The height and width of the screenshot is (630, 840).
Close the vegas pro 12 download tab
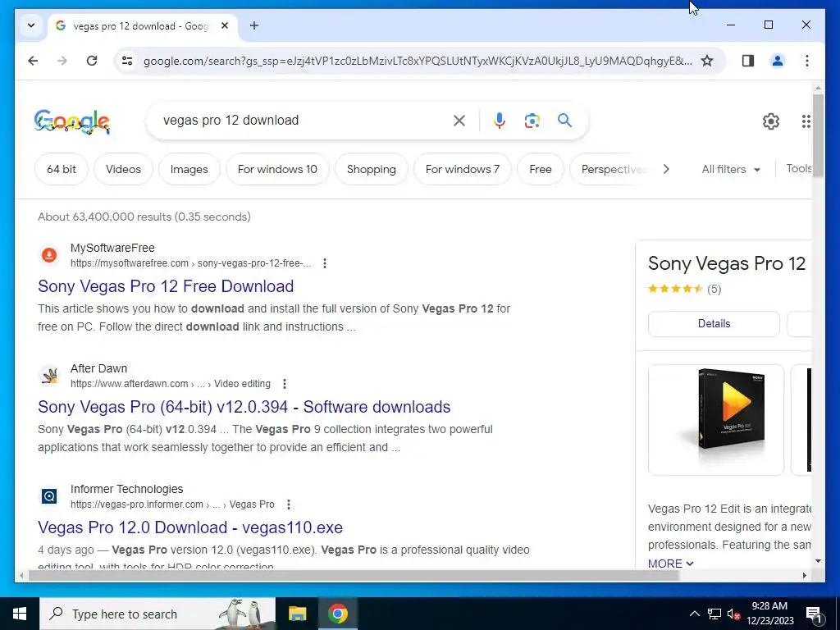pos(225,25)
